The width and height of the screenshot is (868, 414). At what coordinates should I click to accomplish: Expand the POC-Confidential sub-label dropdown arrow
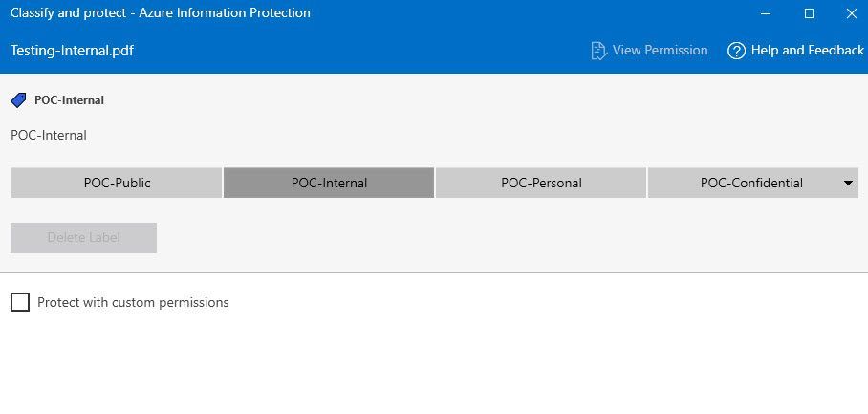click(x=849, y=184)
